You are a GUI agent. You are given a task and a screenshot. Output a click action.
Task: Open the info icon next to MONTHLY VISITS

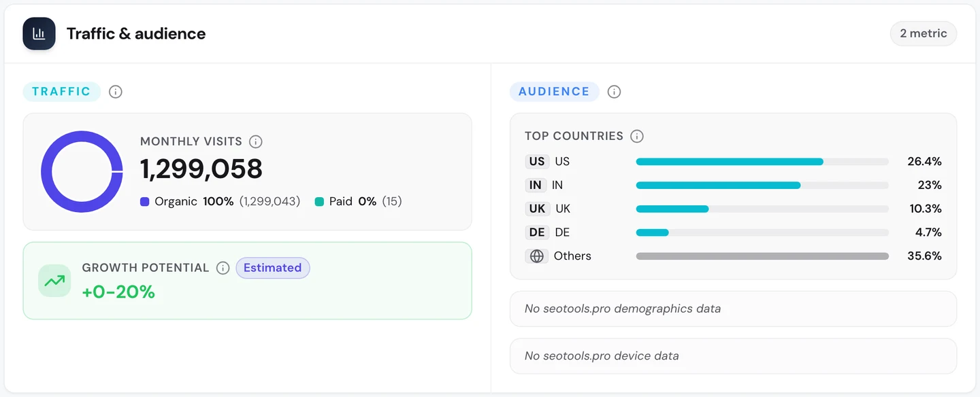pyautogui.click(x=256, y=141)
